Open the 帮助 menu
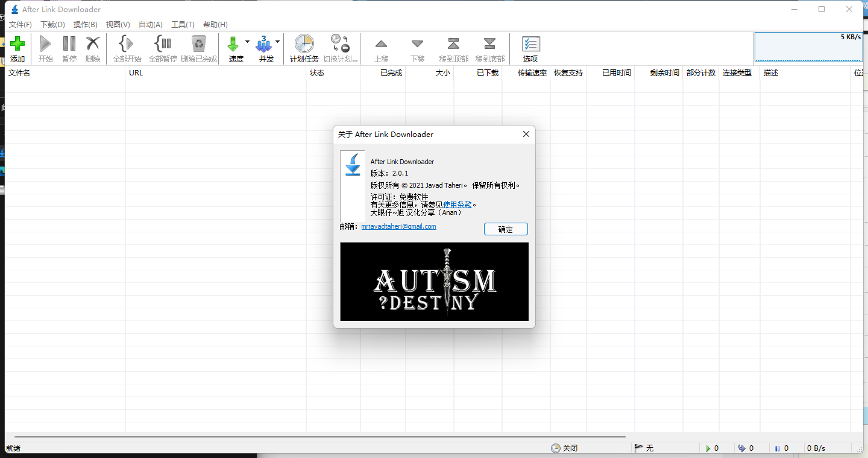Viewport: 868px width, 458px height. tap(215, 24)
